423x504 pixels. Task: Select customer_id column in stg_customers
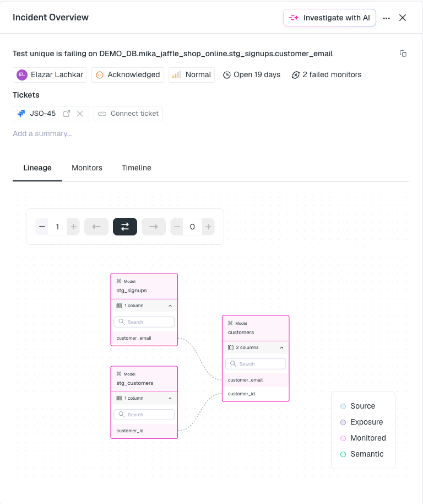pyautogui.click(x=144, y=431)
